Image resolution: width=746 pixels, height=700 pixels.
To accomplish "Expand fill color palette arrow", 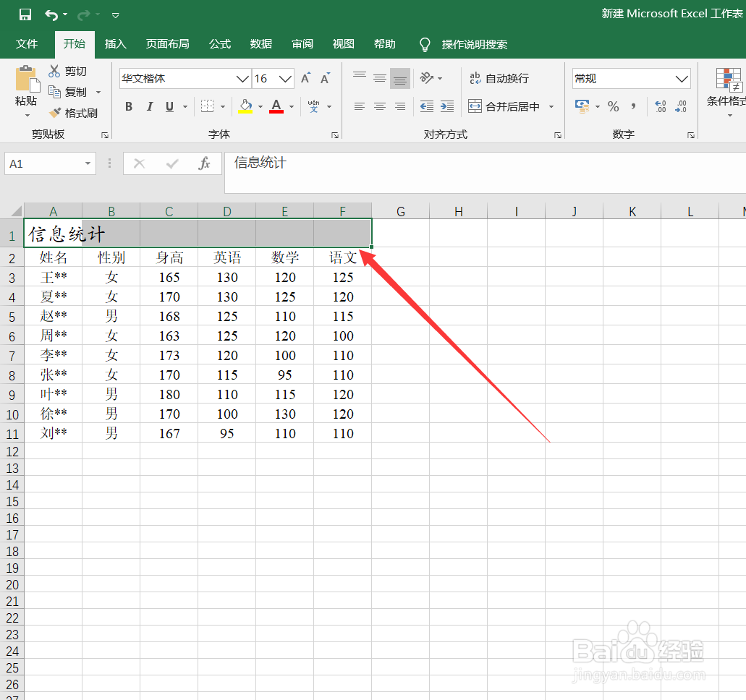I will tap(260, 107).
